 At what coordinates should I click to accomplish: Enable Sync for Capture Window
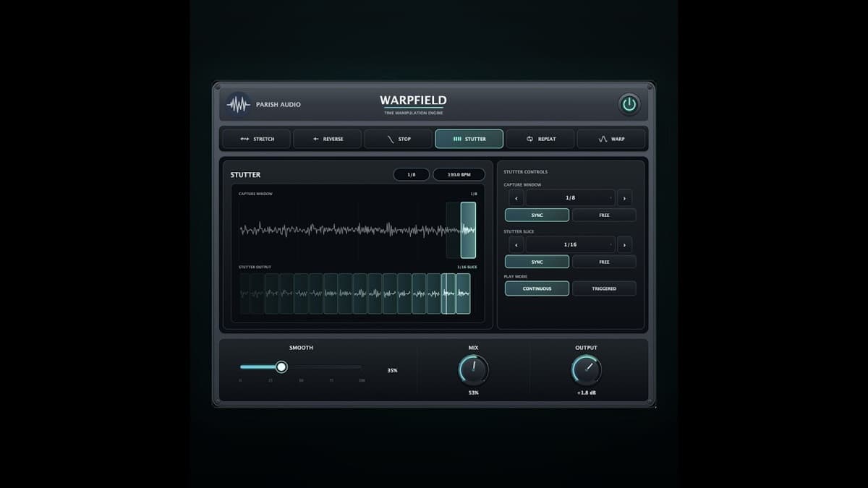pyautogui.click(x=537, y=215)
